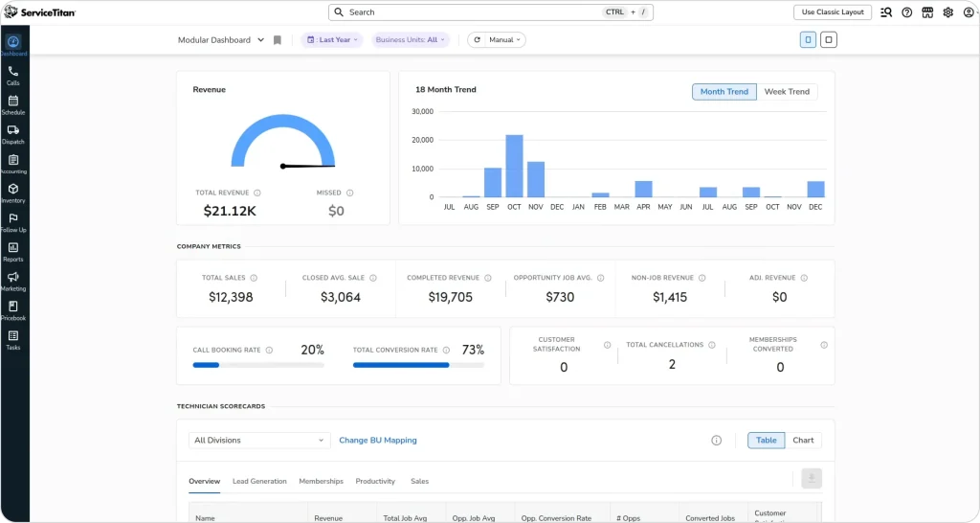Image resolution: width=980 pixels, height=523 pixels.
Task: Open the marketplace store icon in header
Action: [927, 11]
